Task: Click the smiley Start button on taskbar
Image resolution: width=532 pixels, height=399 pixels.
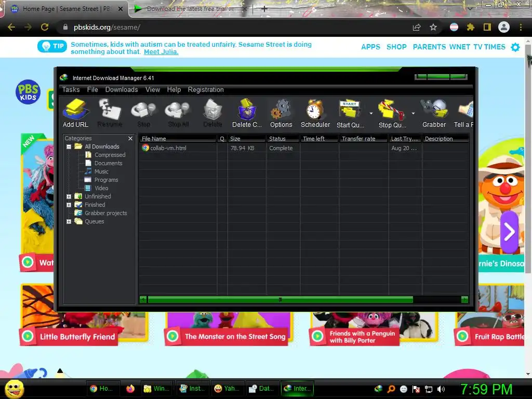Action: coord(14,389)
